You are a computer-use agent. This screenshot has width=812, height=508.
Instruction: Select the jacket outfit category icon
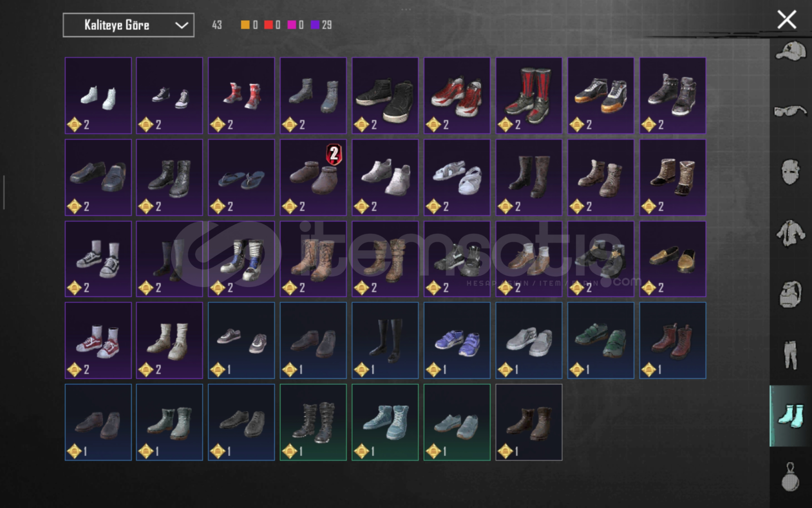click(790, 233)
